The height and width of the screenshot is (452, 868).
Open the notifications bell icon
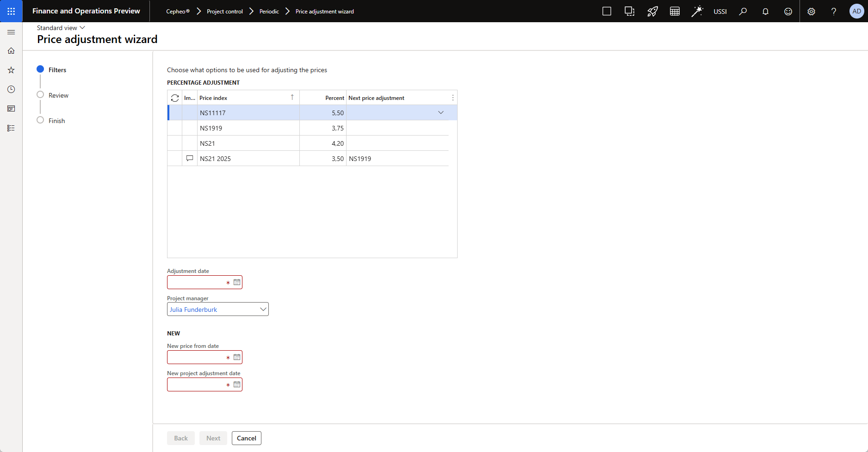(765, 12)
